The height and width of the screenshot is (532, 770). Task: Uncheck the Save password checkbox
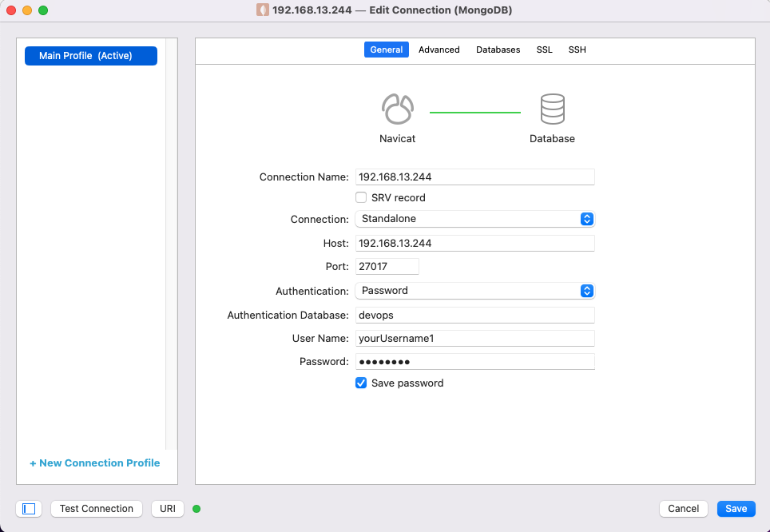[x=361, y=383]
